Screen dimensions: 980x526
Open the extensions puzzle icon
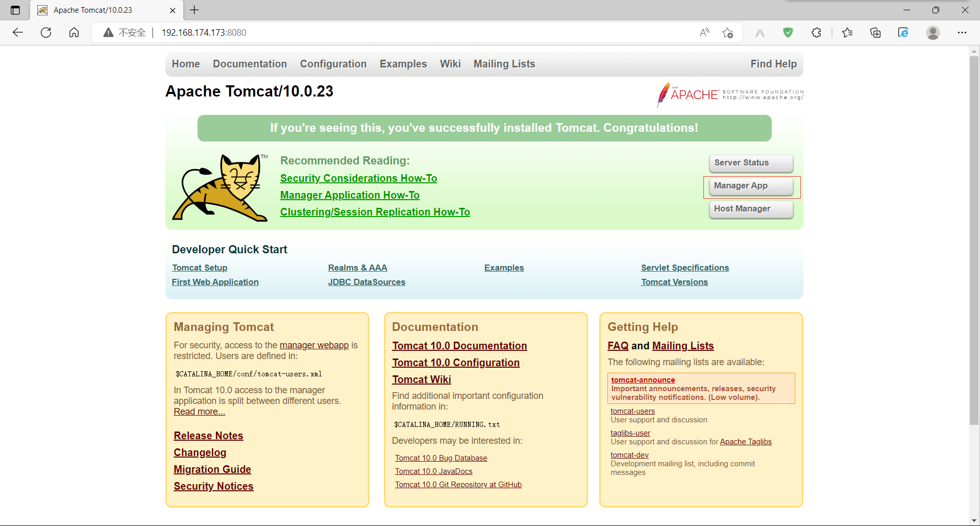click(x=816, y=33)
